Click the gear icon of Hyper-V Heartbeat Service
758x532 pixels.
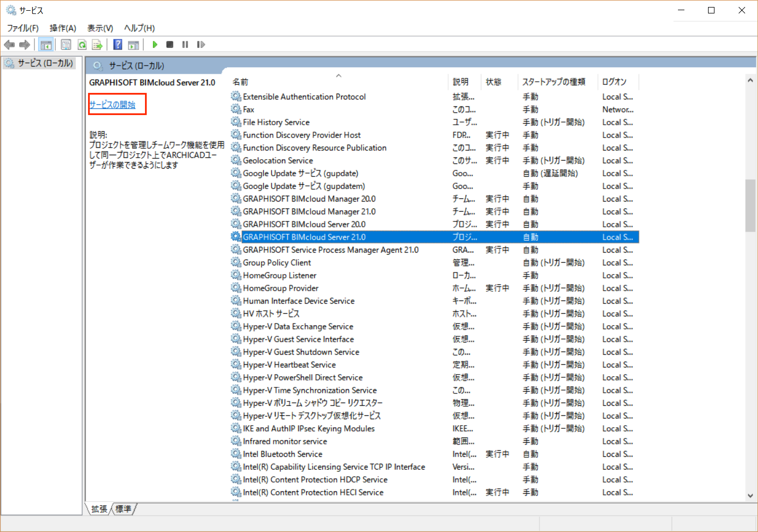tap(236, 364)
